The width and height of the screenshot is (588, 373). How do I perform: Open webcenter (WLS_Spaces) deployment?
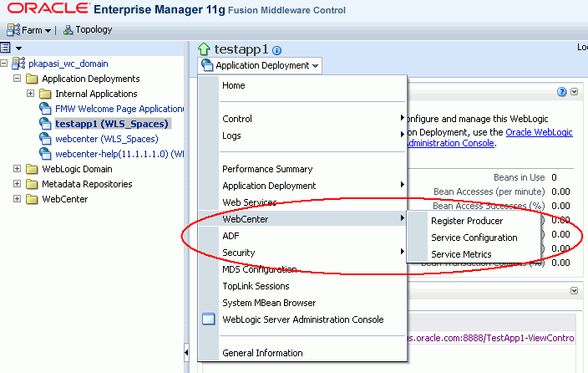(107, 139)
